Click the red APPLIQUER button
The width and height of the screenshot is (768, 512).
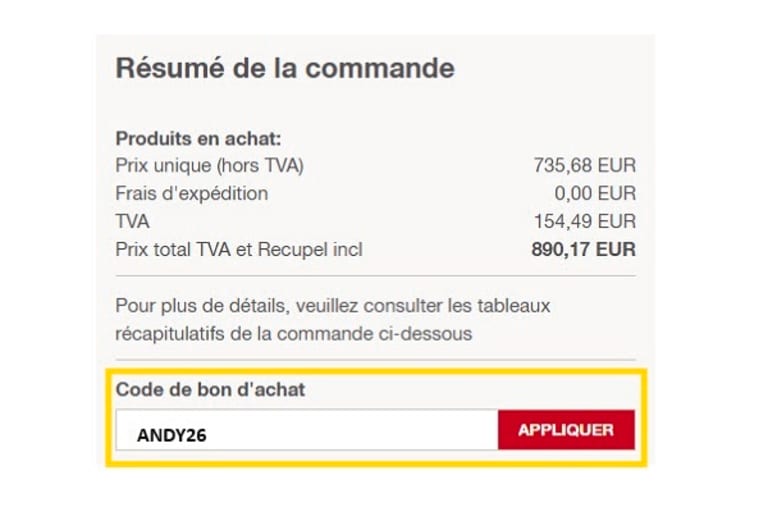(566, 430)
